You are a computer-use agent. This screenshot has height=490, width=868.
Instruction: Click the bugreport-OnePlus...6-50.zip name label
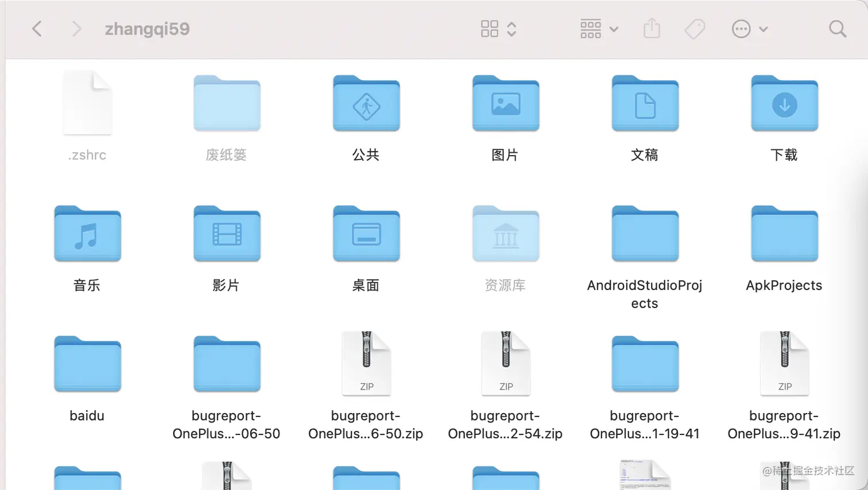(366, 425)
